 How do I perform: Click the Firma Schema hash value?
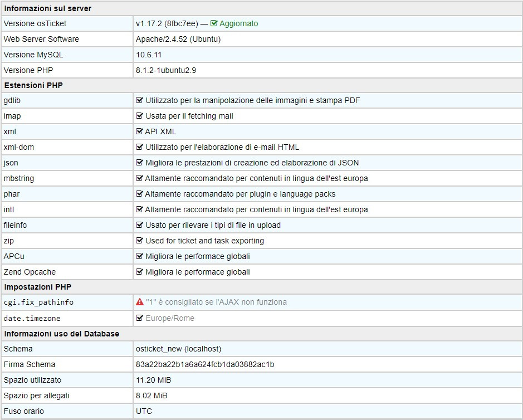205,364
